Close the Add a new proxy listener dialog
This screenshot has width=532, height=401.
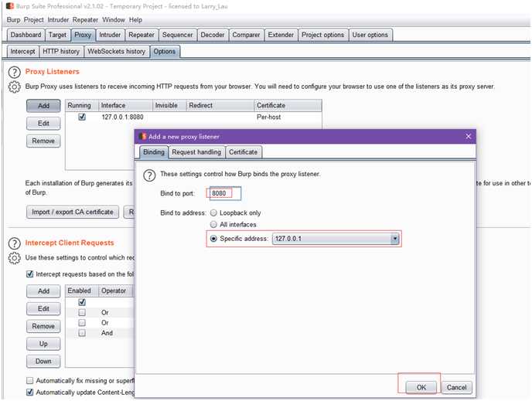point(469,136)
